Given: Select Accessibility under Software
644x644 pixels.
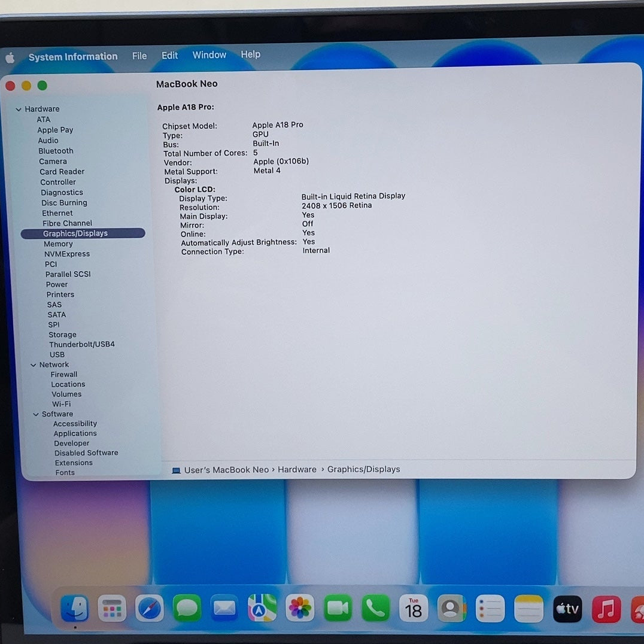Looking at the screenshot, I should (x=75, y=423).
